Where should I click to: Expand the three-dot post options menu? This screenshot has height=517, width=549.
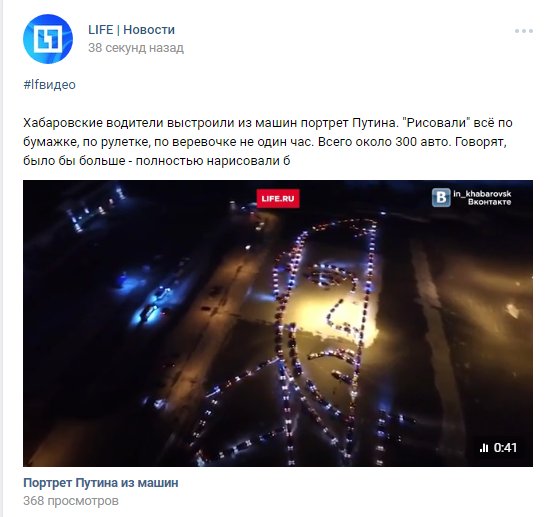[524, 31]
